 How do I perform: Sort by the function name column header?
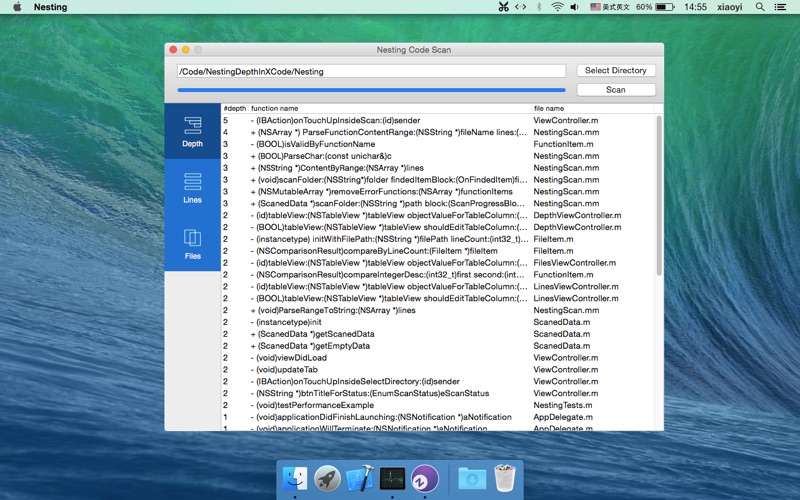tap(390, 108)
